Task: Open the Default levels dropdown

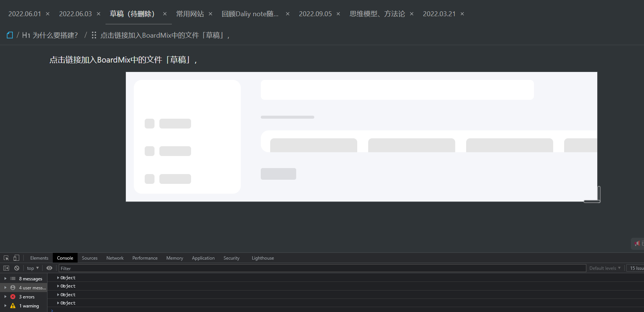Action: click(x=604, y=268)
